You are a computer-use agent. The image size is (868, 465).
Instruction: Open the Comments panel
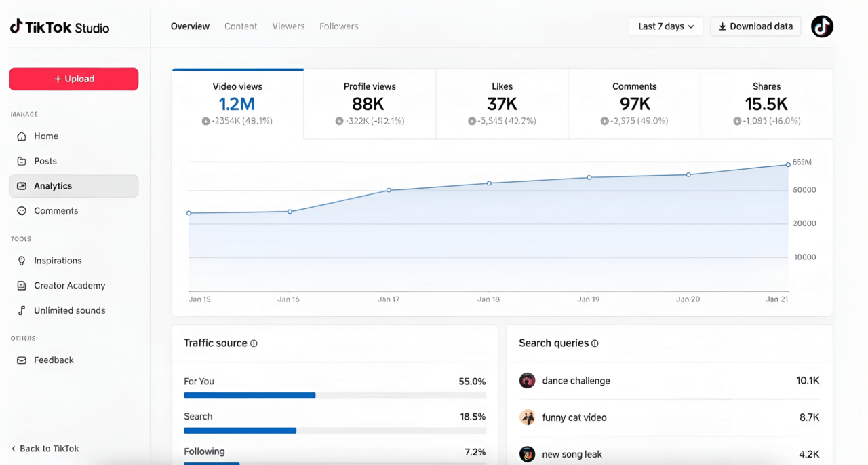[x=22, y=210]
